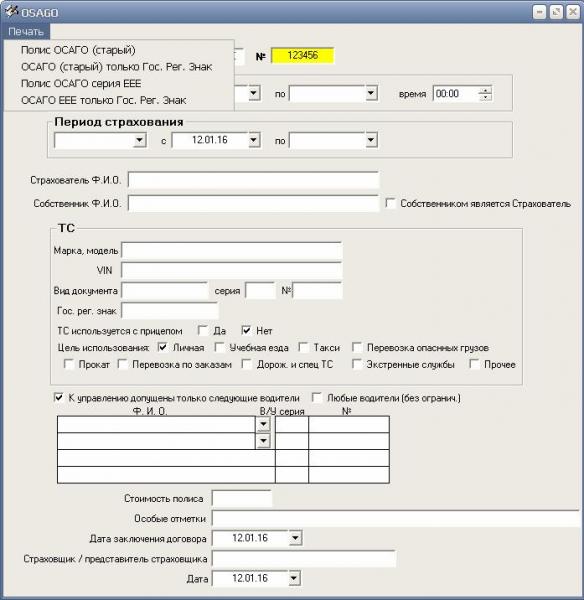Open the Печать menu
Screen dimensions: 584x600
pos(26,32)
